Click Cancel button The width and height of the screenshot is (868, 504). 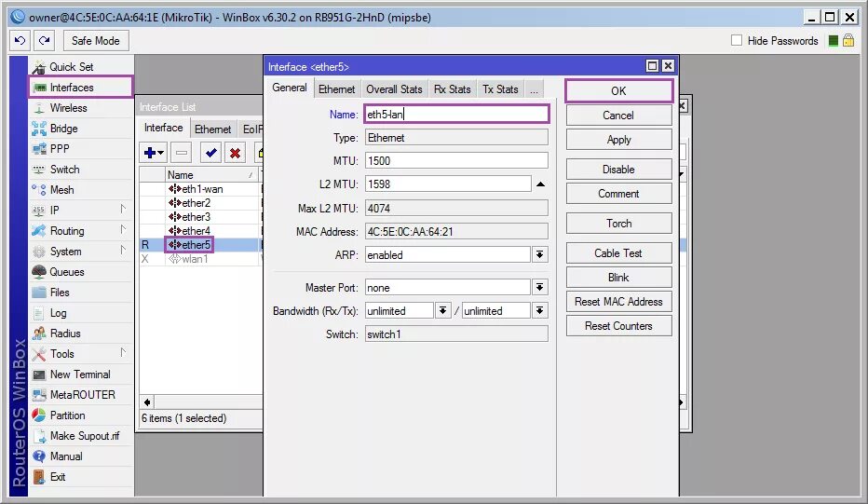[x=619, y=116]
